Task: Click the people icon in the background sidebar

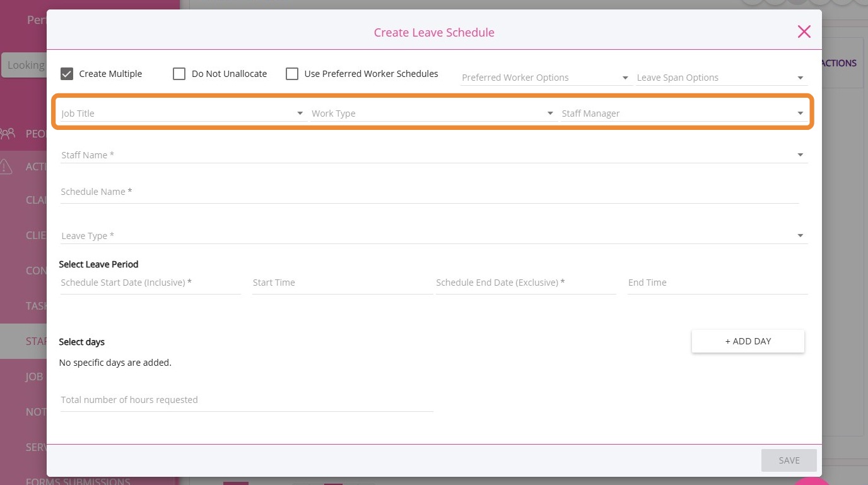Action: tap(8, 134)
